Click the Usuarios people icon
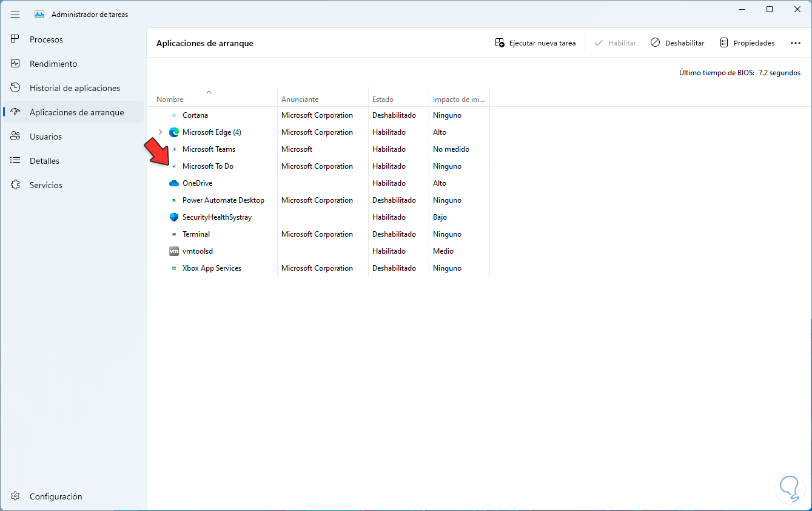The image size is (812, 511). [16, 137]
